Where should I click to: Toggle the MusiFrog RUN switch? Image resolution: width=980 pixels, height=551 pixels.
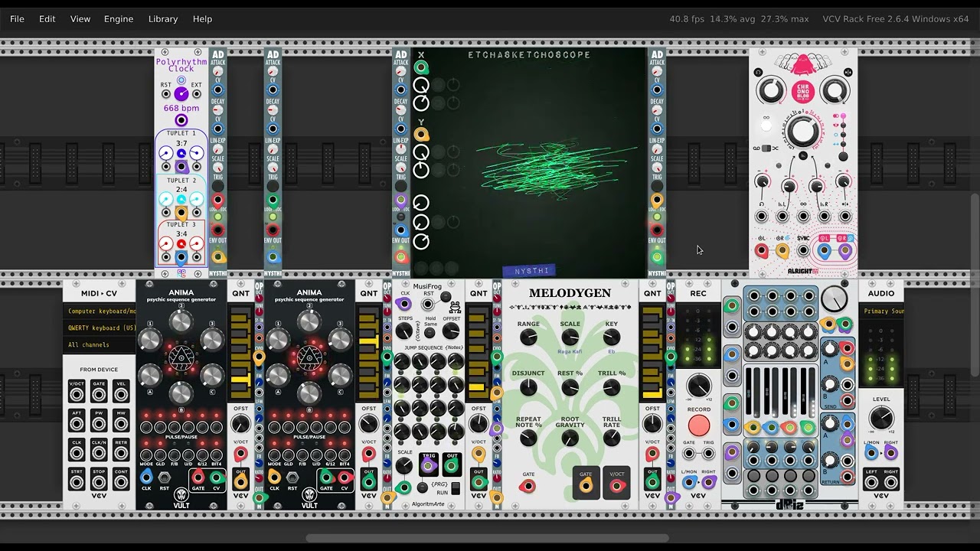point(456,488)
